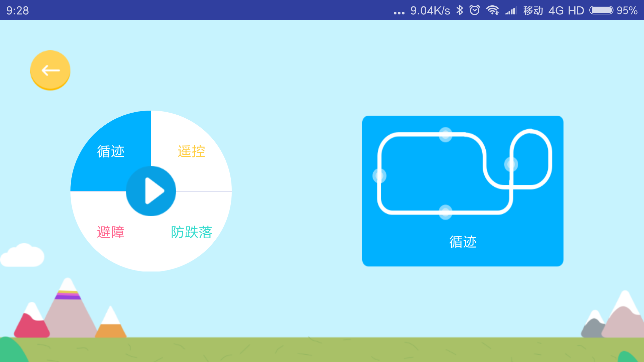The height and width of the screenshot is (362, 644).
Task: Tap the top waypoint dot on track
Action: (445, 135)
